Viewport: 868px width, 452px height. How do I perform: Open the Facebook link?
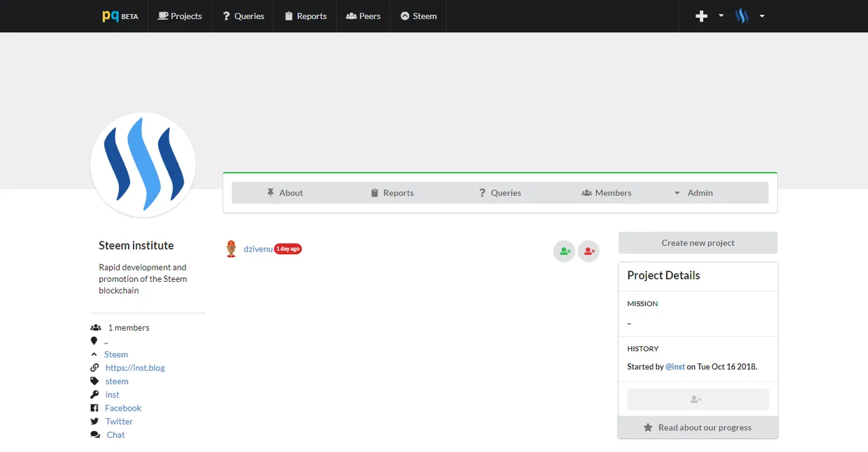pyautogui.click(x=123, y=408)
